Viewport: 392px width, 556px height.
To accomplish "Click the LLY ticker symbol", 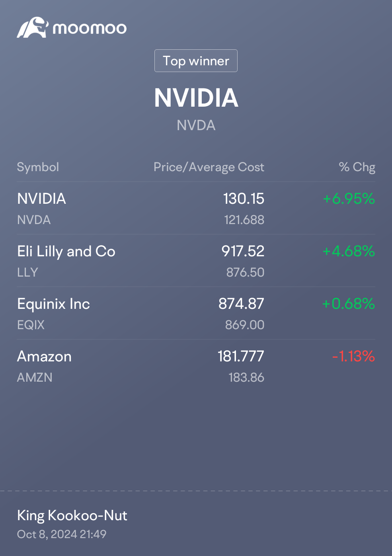I will point(27,272).
